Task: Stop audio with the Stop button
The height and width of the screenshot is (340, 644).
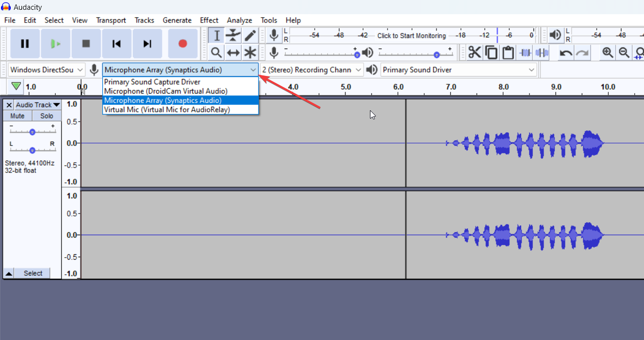Action: 86,44
